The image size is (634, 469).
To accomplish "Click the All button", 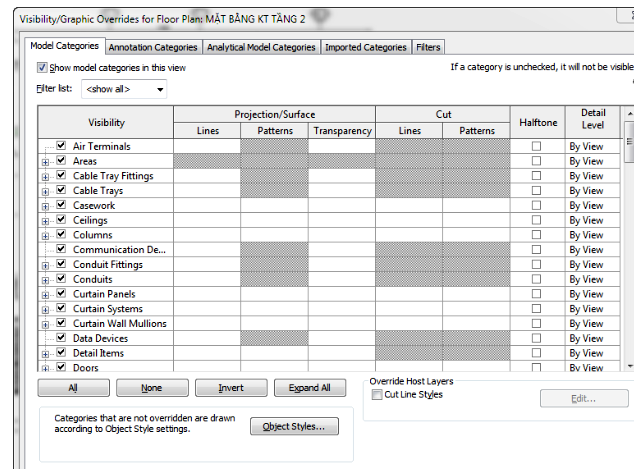I will click(x=73, y=388).
